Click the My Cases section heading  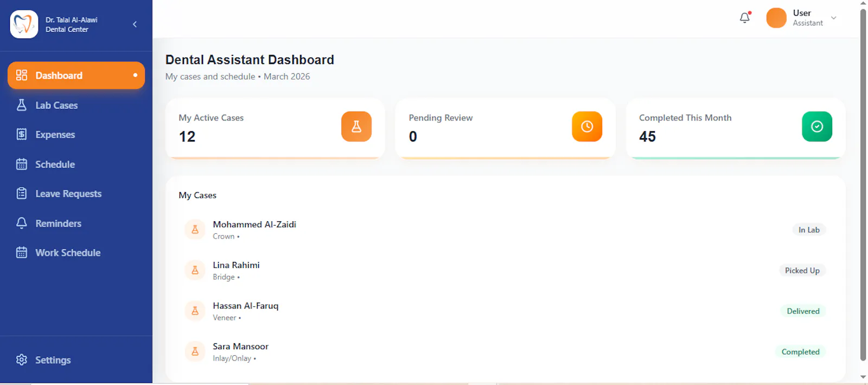click(x=197, y=195)
